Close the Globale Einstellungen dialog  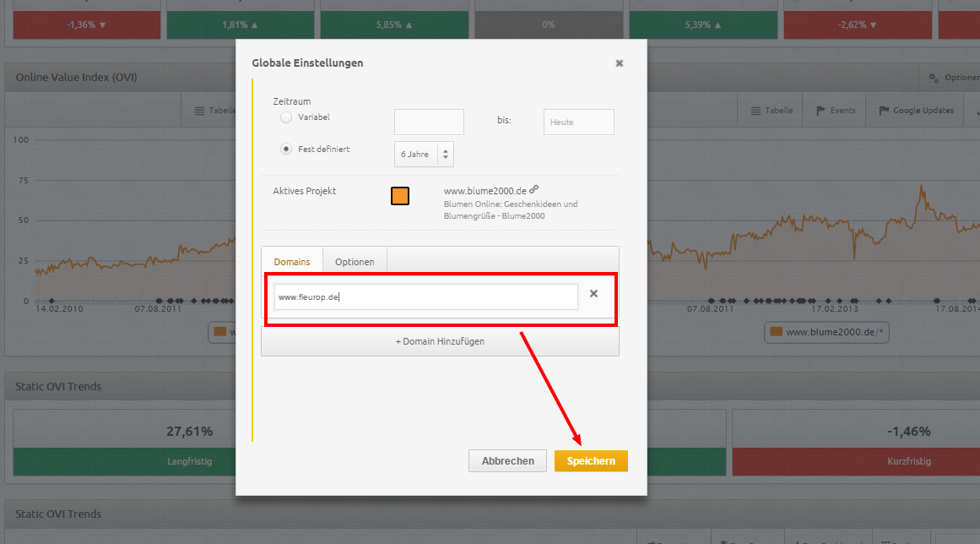pyautogui.click(x=619, y=63)
